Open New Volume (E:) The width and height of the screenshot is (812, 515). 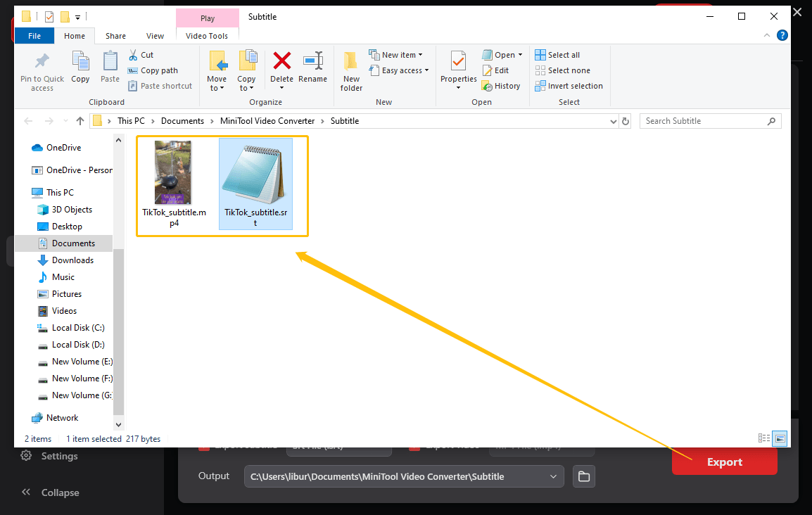75,362
